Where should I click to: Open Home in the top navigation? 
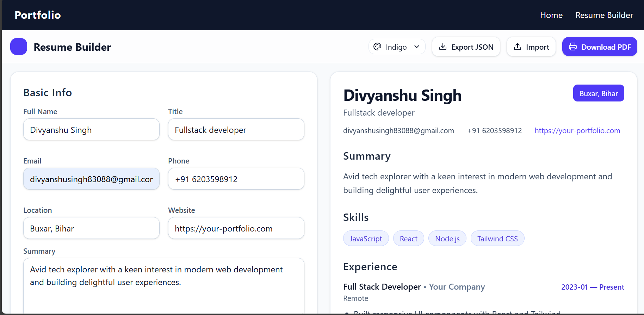551,15
